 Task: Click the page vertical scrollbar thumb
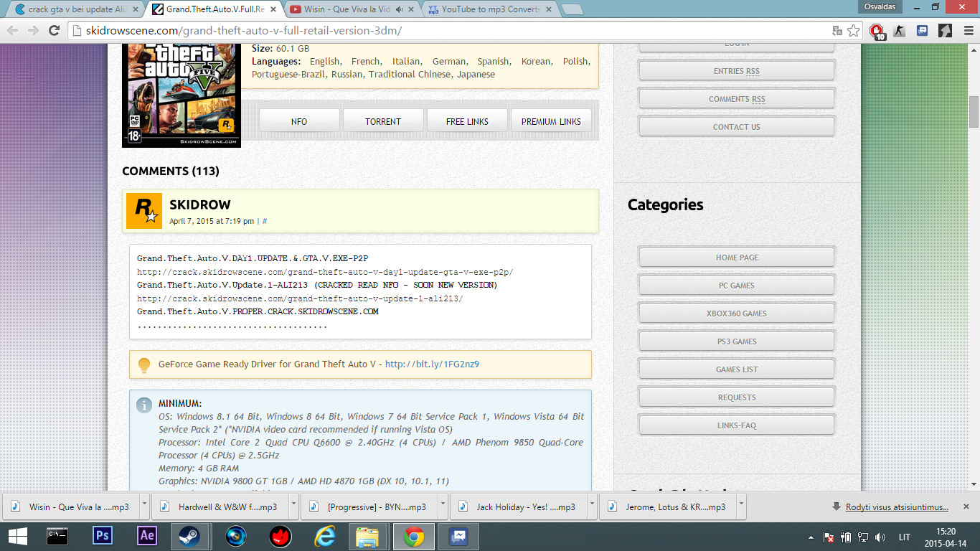click(974, 112)
